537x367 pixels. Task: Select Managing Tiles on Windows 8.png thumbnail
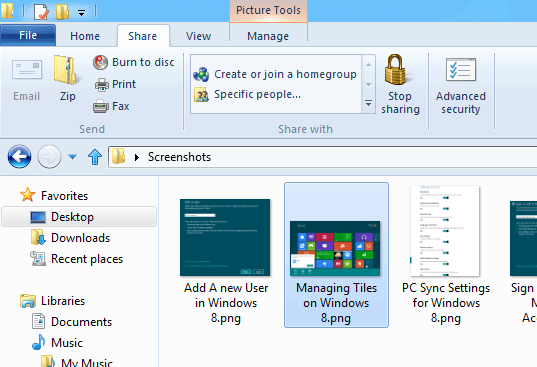click(335, 248)
